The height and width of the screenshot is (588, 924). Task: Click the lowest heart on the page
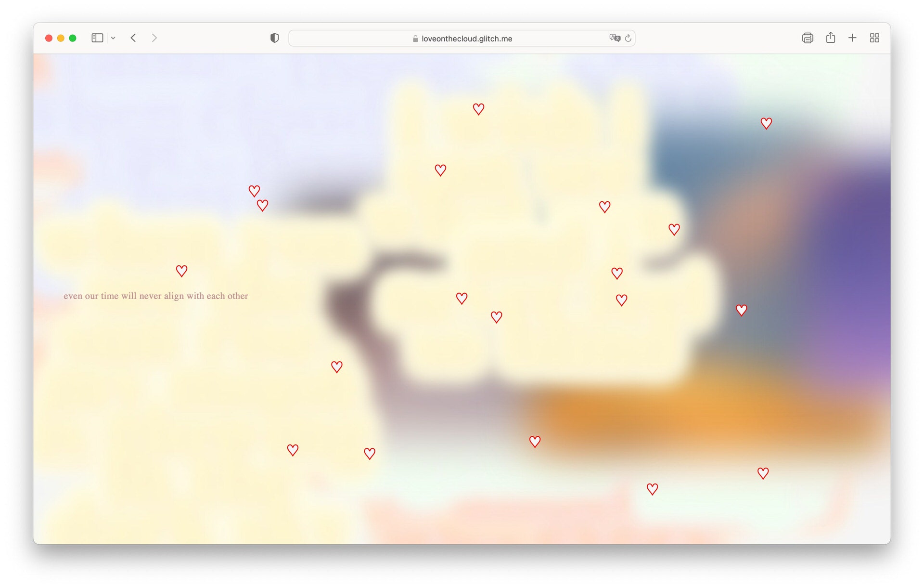pos(652,489)
